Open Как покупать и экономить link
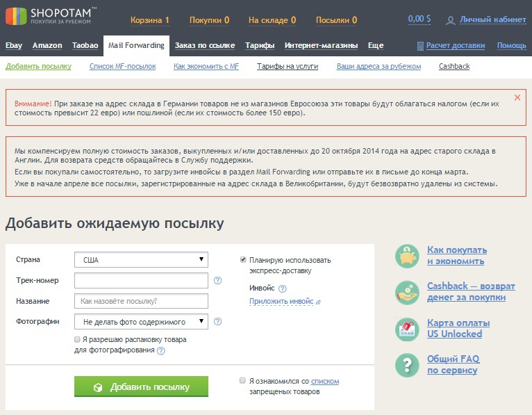 coord(457,255)
